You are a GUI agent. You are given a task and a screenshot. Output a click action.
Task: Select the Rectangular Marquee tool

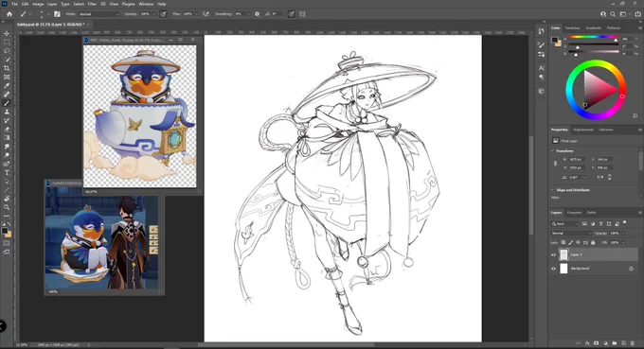tap(7, 43)
